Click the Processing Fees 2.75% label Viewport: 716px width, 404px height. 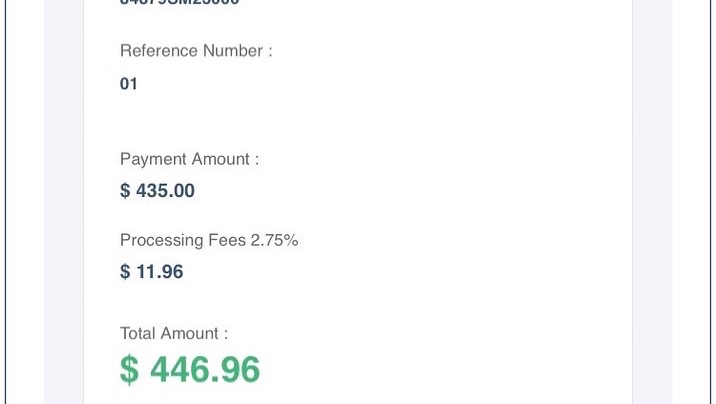[209, 241]
